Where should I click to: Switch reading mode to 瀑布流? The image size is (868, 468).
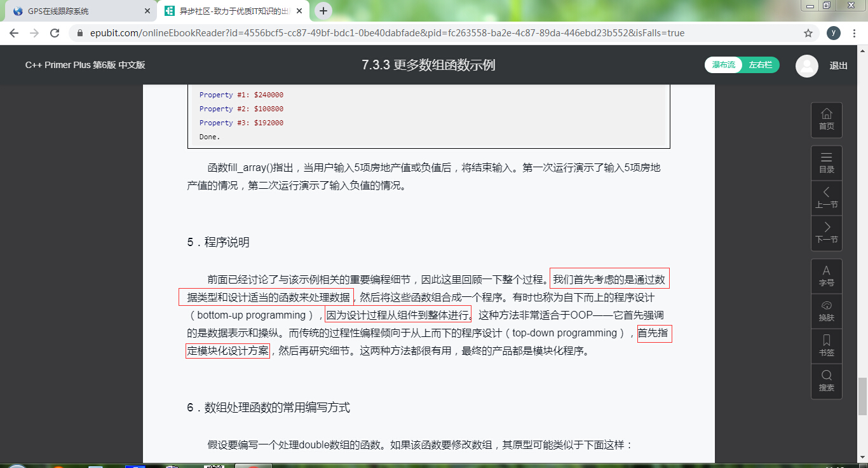tap(723, 65)
